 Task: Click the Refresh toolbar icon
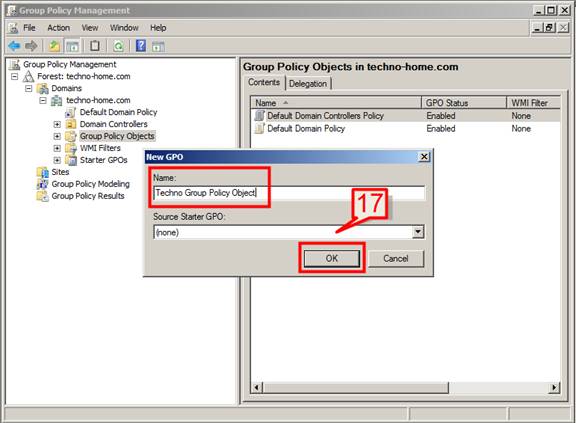[118, 46]
